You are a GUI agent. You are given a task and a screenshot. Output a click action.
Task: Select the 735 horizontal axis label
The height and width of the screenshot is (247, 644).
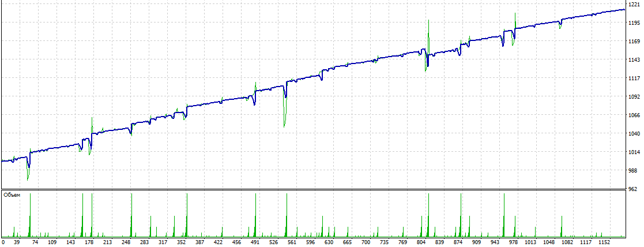385,242
